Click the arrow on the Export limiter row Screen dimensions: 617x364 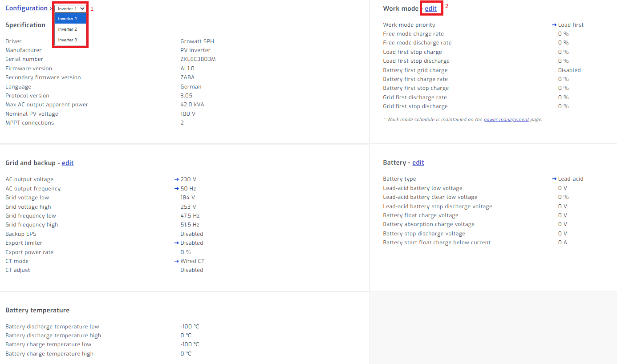click(x=177, y=243)
